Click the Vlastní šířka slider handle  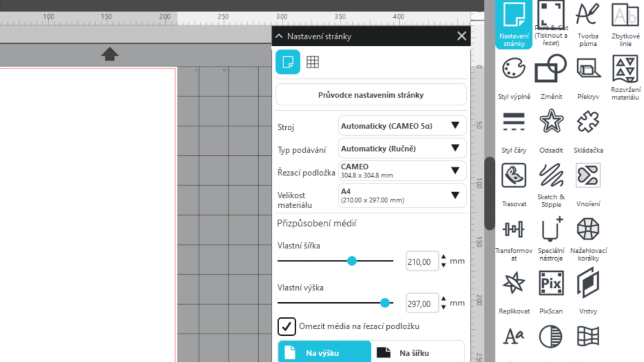click(352, 261)
